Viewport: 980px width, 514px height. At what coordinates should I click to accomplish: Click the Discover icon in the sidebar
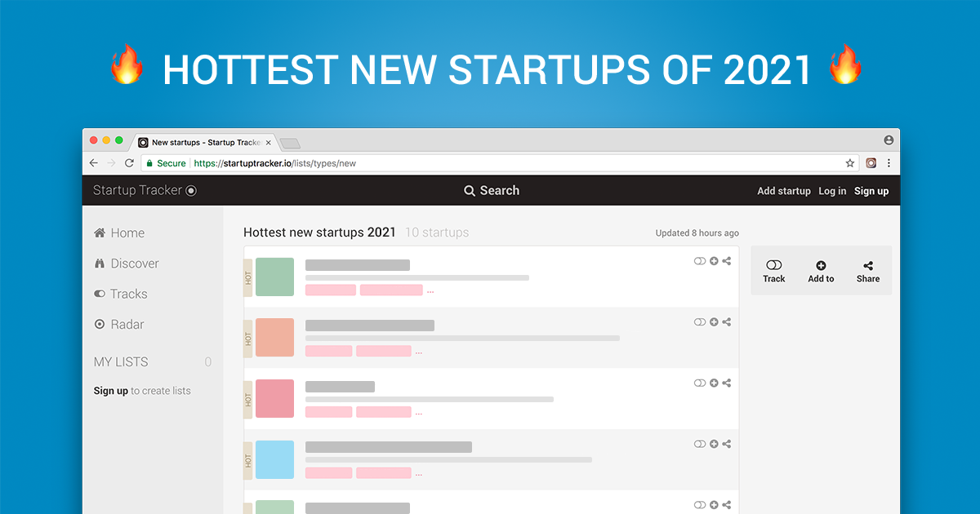coord(99,263)
